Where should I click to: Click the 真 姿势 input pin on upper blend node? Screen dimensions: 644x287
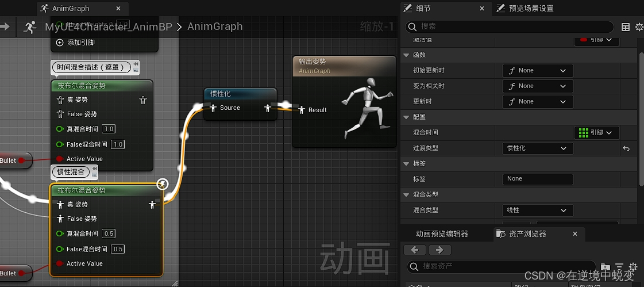[60, 100]
